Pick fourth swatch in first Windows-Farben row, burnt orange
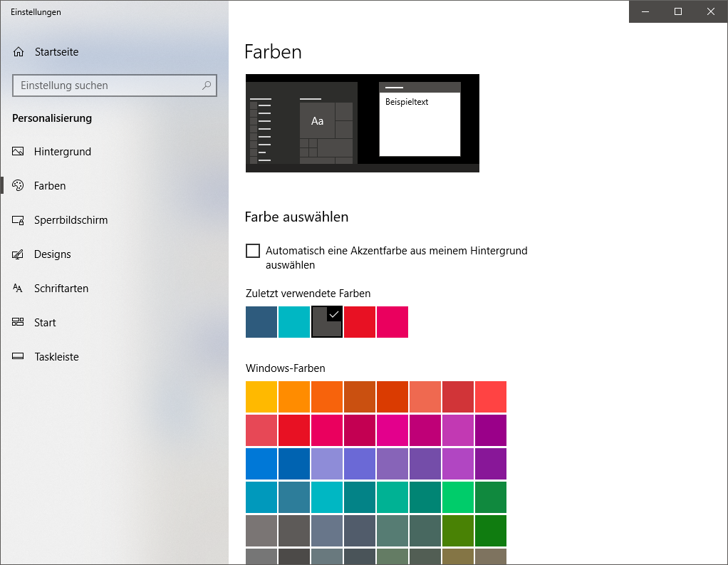 point(360,397)
